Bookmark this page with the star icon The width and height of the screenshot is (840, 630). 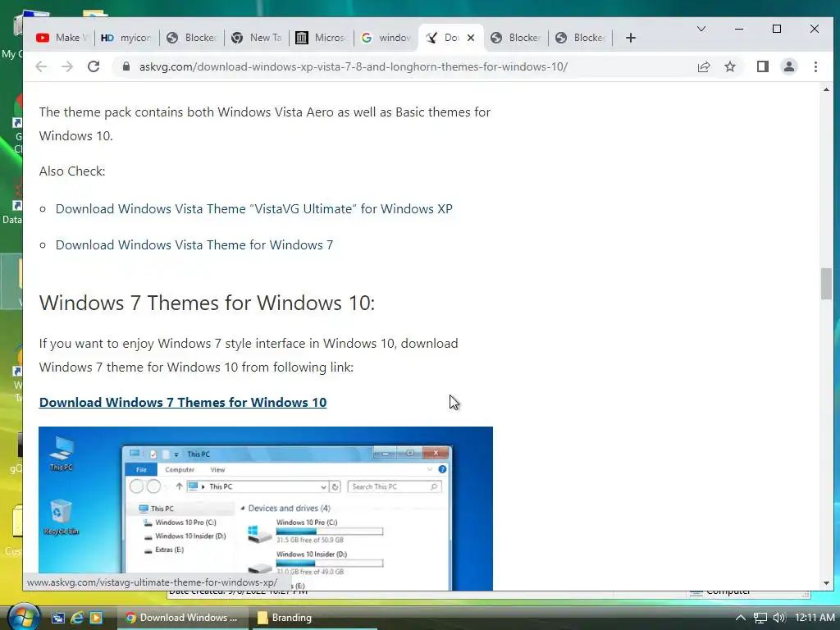(x=729, y=66)
